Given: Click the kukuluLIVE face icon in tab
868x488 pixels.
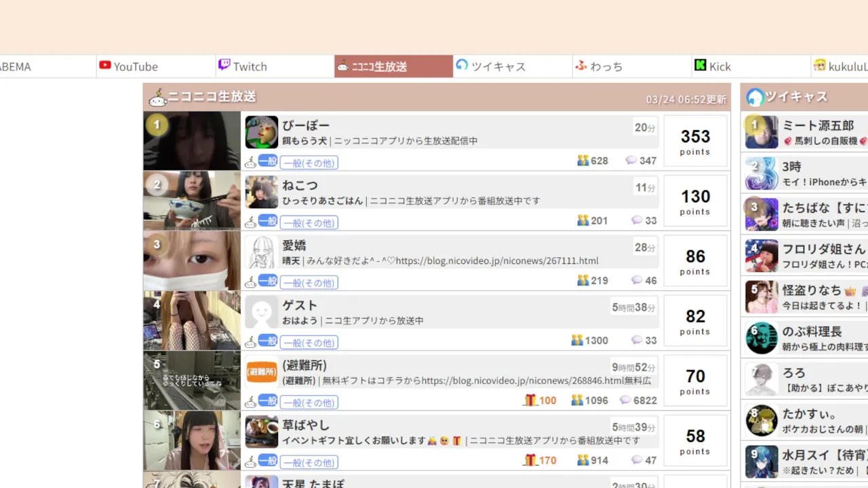Looking at the screenshot, I should pyautogui.click(x=820, y=66).
